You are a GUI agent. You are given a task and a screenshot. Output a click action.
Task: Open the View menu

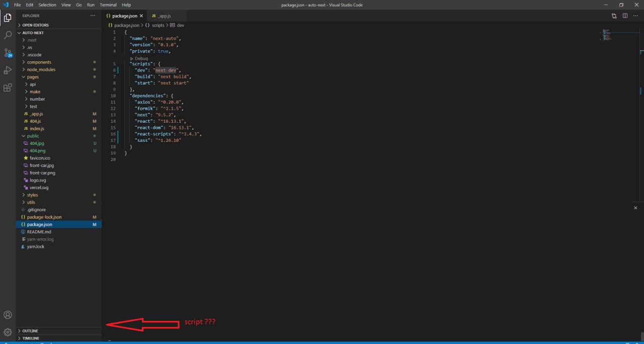pyautogui.click(x=66, y=5)
